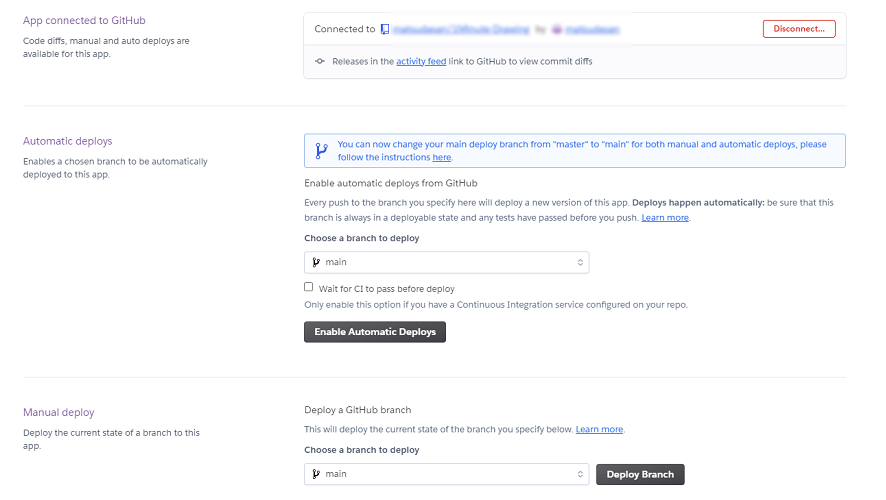This screenshot has height=500, width=886.
Task: Open the blurred GitHub username link
Action: point(593,30)
